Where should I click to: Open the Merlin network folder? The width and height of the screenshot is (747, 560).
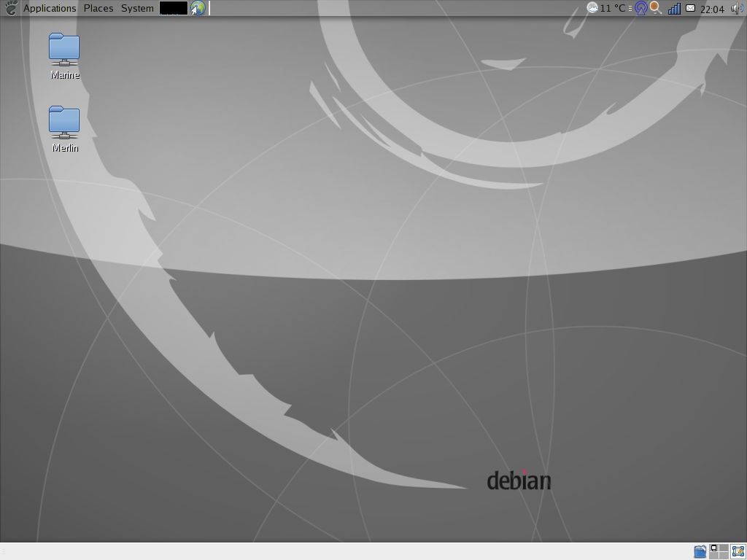pyautogui.click(x=64, y=122)
